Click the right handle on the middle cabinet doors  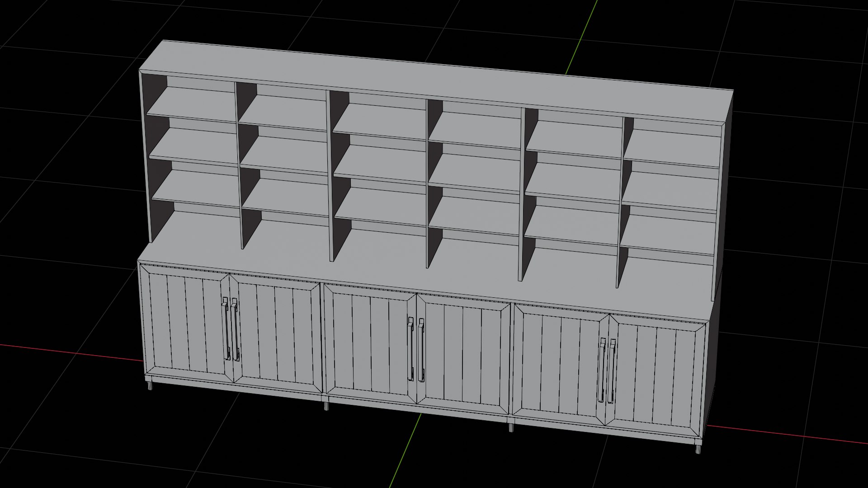coord(421,350)
